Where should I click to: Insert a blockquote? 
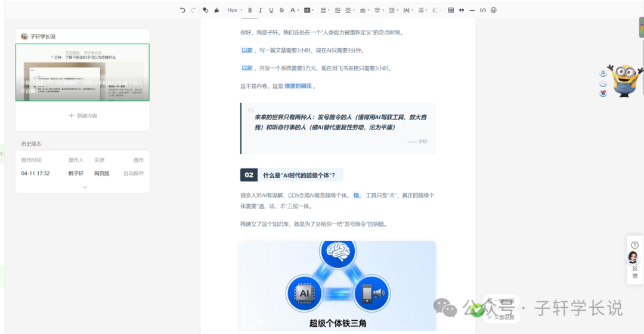(462, 10)
